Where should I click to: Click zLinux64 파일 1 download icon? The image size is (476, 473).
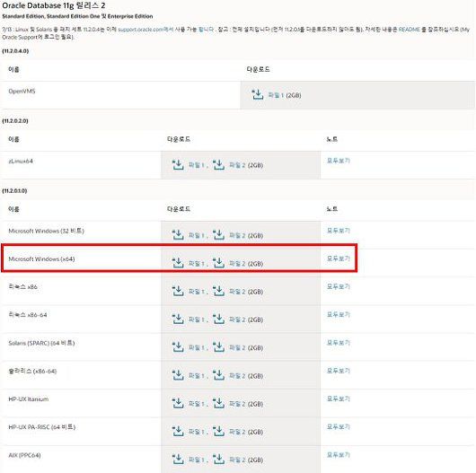tap(178, 165)
